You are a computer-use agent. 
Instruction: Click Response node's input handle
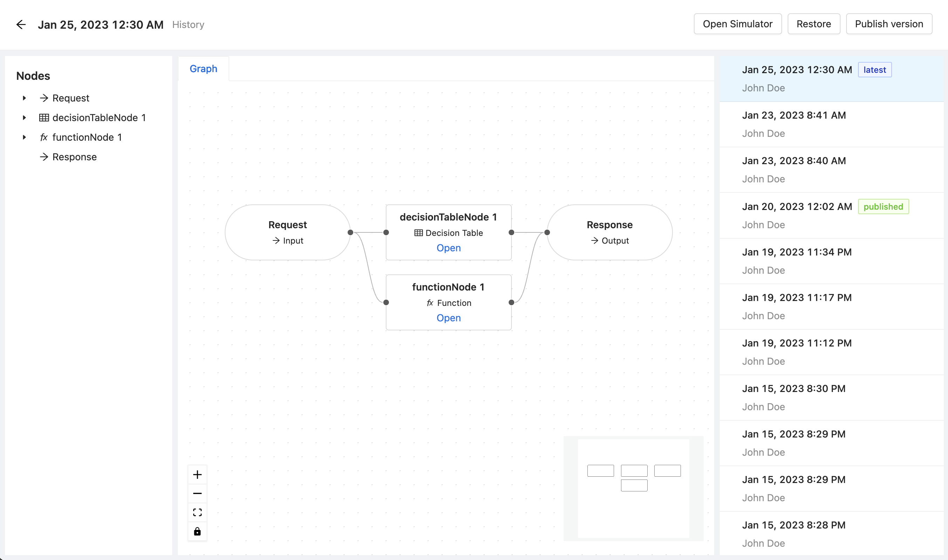547,232
